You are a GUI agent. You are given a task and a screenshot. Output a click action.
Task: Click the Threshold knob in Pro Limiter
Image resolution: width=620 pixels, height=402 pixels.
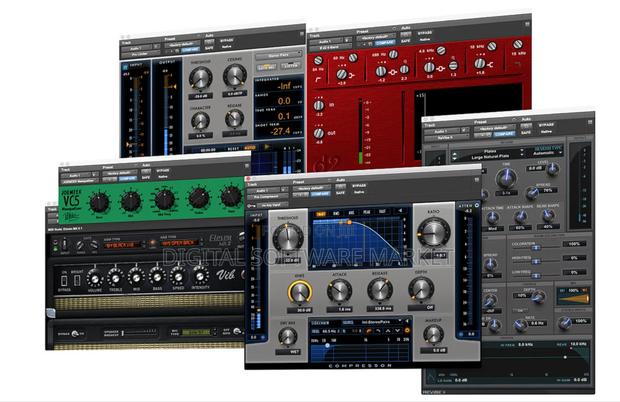click(201, 78)
